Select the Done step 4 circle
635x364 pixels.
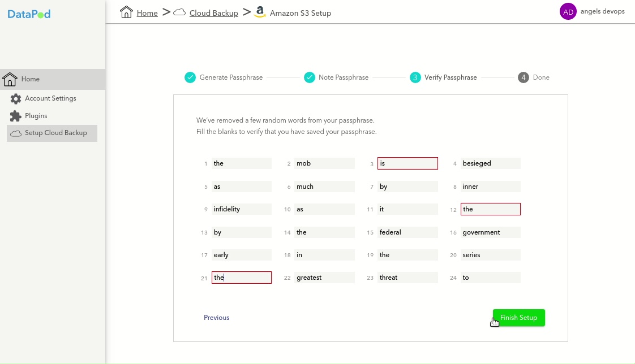click(524, 77)
